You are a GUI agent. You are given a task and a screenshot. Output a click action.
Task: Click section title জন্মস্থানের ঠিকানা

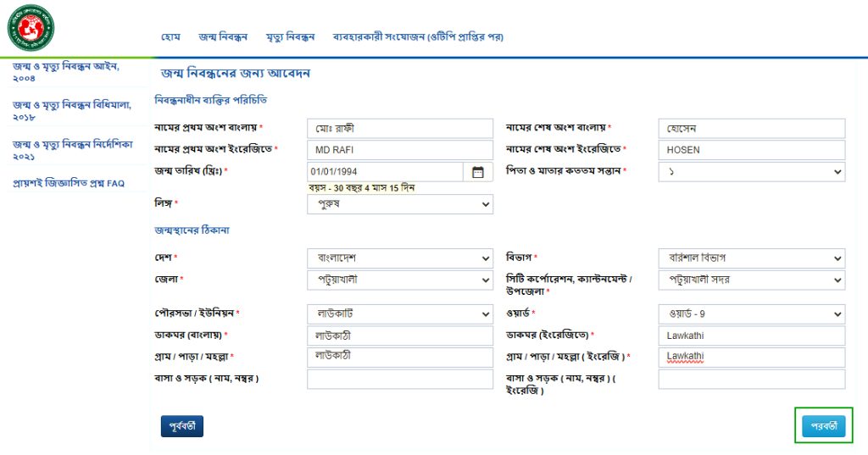[x=192, y=230]
